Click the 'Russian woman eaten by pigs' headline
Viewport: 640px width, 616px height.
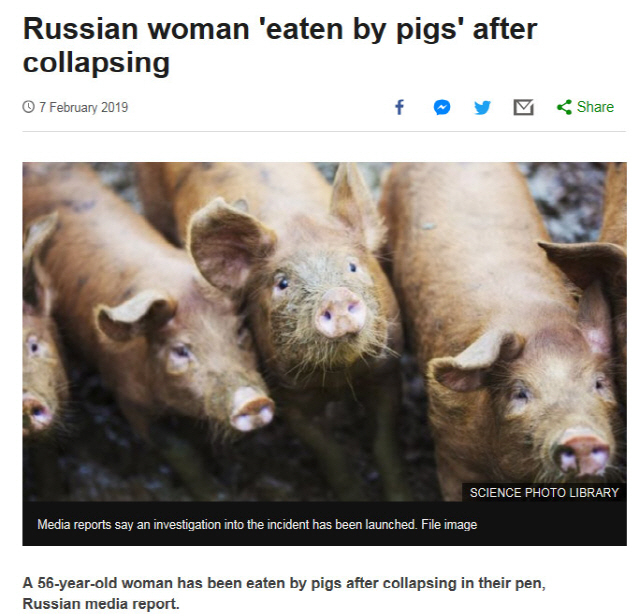pyautogui.click(x=280, y=45)
